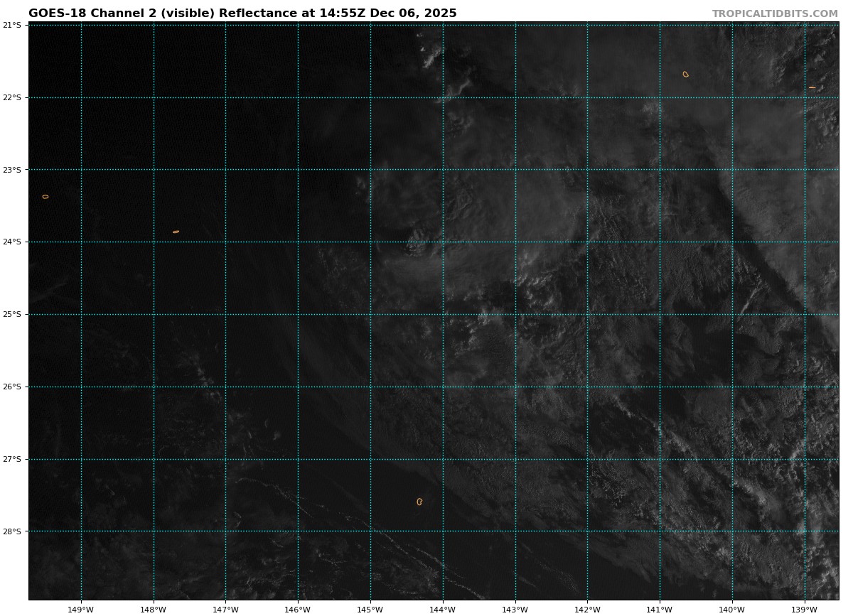853x616 pixels.
Task: Click the grid intersection at 140°W 26°S
Action: pos(732,387)
